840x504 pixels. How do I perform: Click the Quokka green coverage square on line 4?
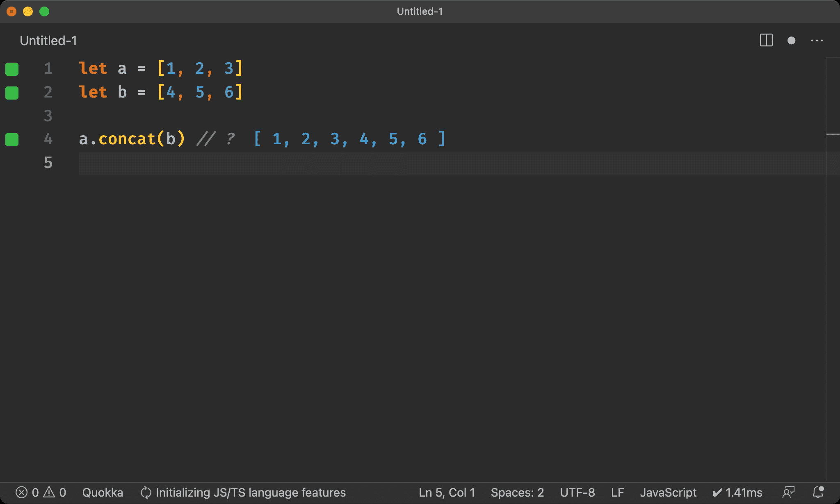pyautogui.click(x=12, y=139)
